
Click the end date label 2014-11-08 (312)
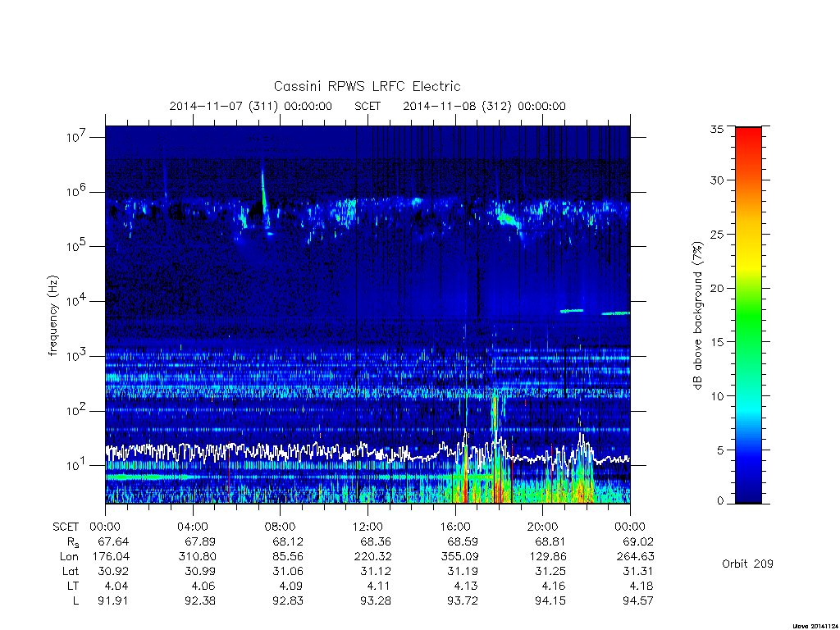458,106
